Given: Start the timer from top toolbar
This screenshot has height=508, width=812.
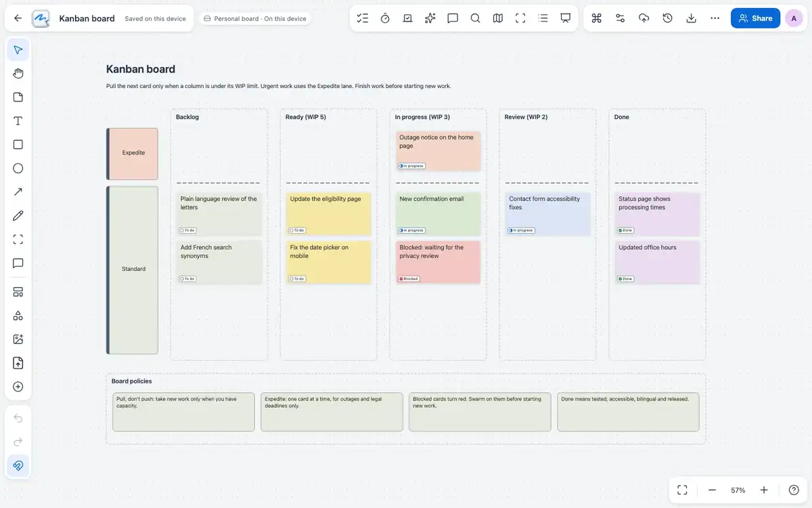Looking at the screenshot, I should (x=385, y=18).
